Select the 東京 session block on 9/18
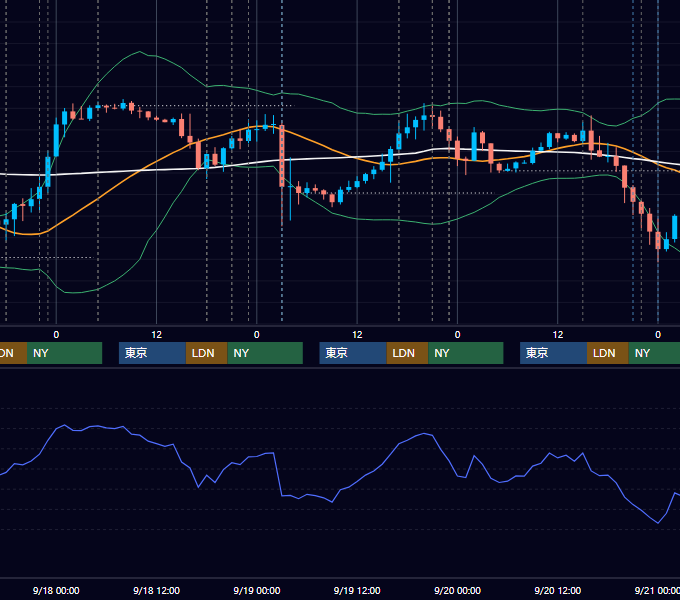The width and height of the screenshot is (680, 600). coord(153,353)
